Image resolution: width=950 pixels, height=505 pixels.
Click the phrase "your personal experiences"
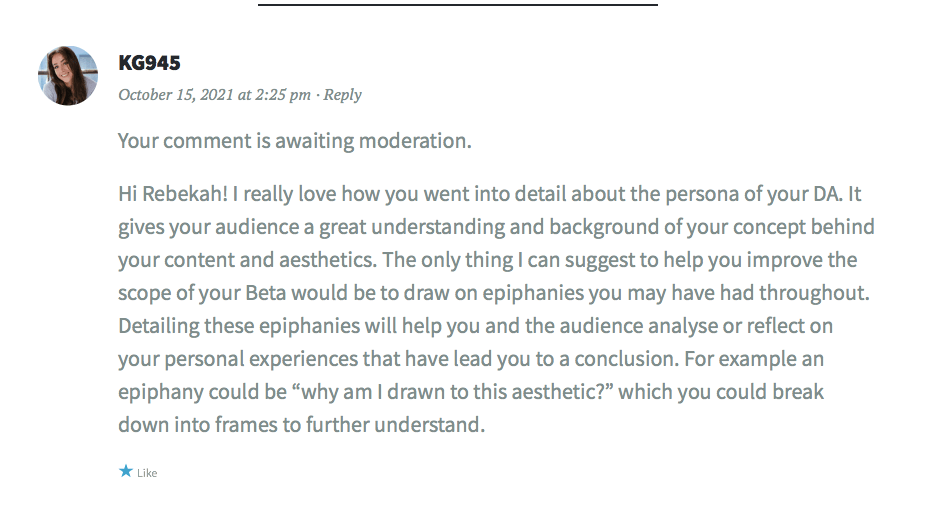[x=225, y=358]
